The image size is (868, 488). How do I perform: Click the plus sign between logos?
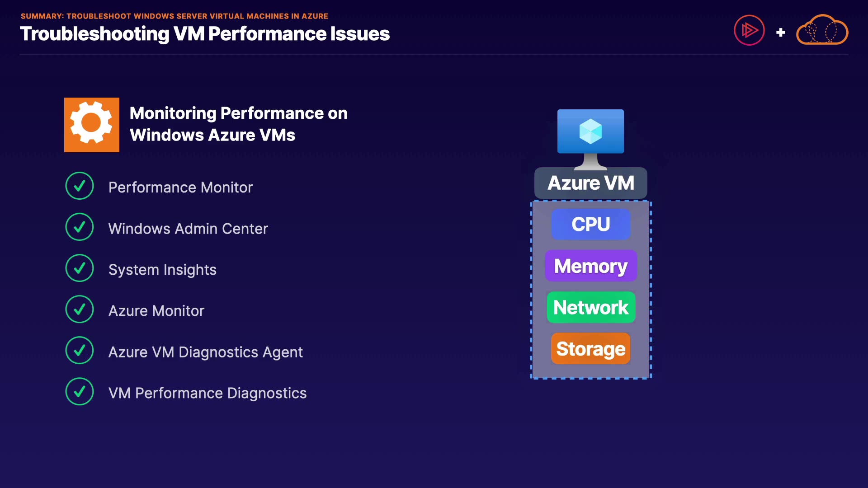coord(780,33)
